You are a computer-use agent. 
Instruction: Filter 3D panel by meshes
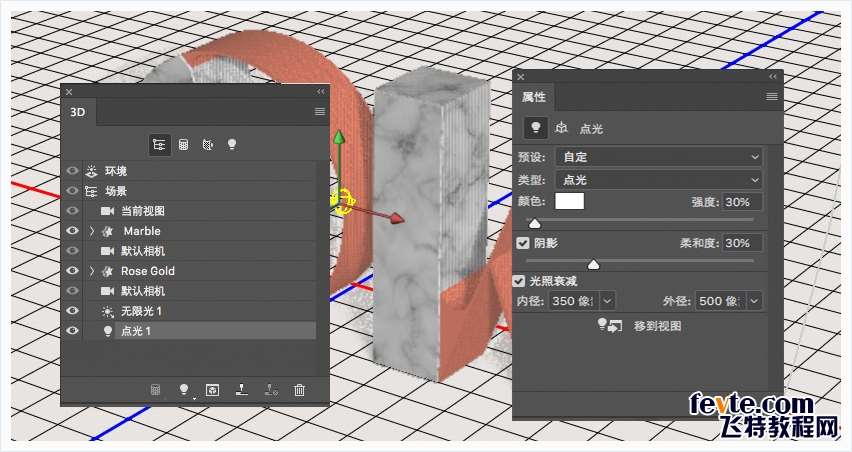(184, 145)
